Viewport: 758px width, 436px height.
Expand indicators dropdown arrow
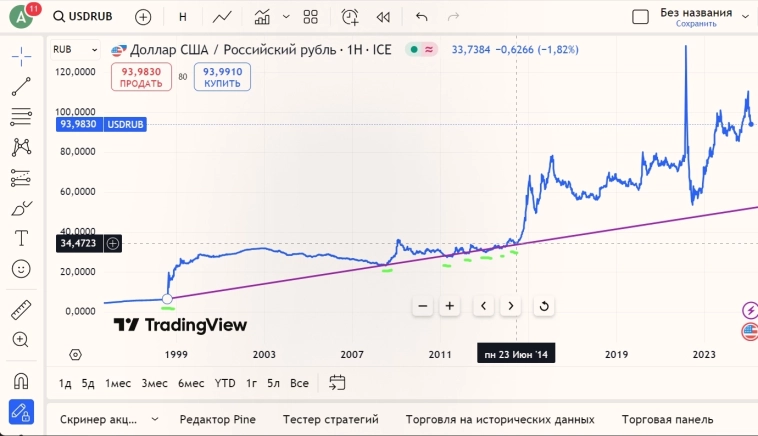286,17
